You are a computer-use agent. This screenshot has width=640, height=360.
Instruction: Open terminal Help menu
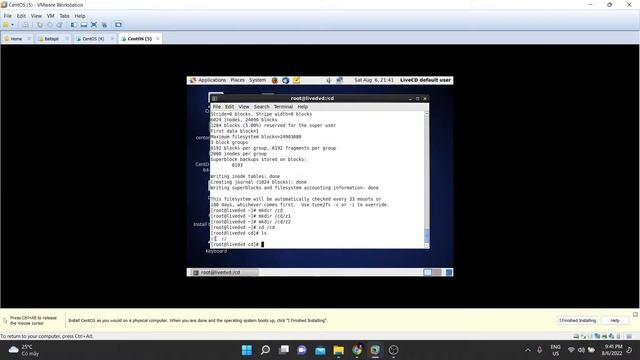pyautogui.click(x=302, y=107)
